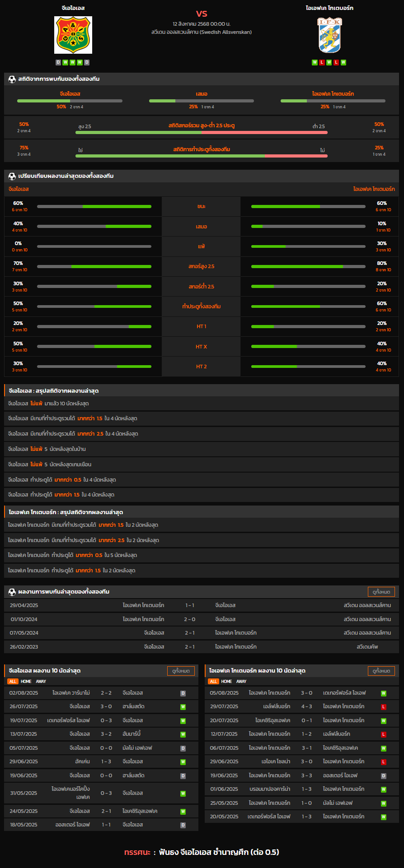Open ดูทั้งหมด for IFK last 10 matches
Screen dimensions: 404x868
pyautogui.click(x=381, y=671)
